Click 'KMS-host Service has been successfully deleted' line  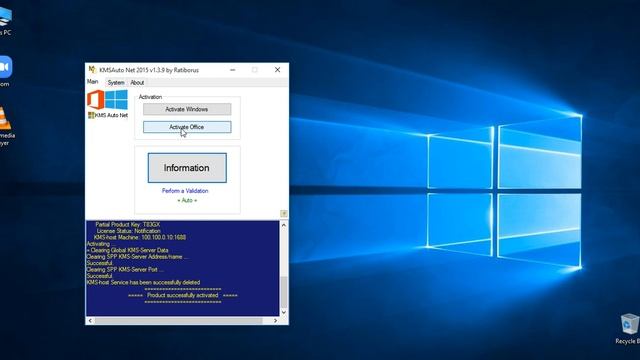pos(143,282)
